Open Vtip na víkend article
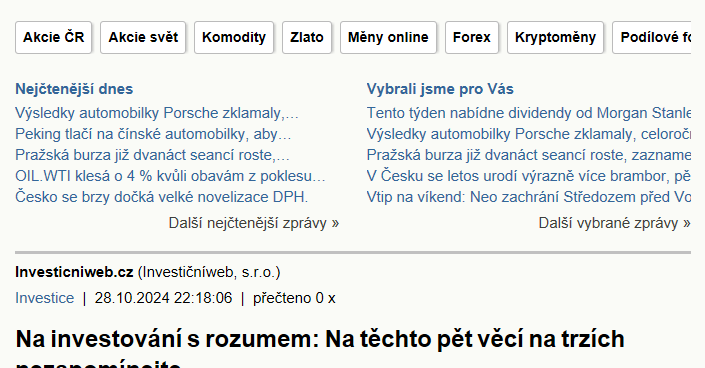 [x=529, y=197]
